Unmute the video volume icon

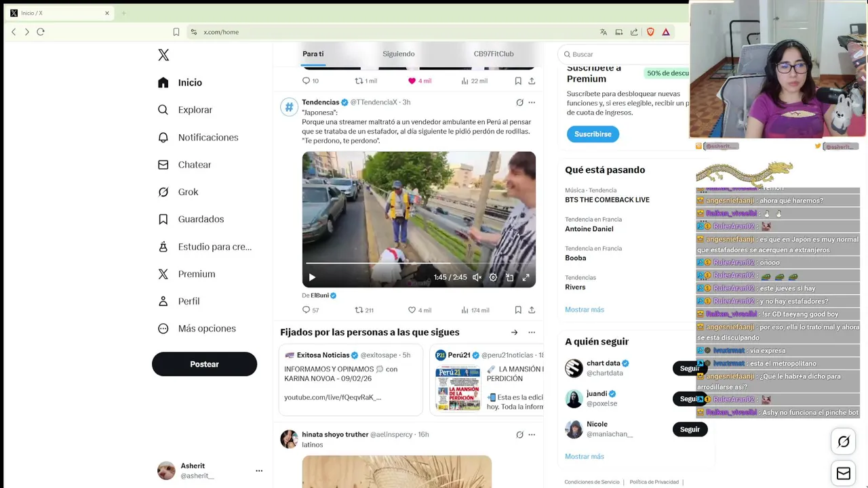[x=477, y=277]
